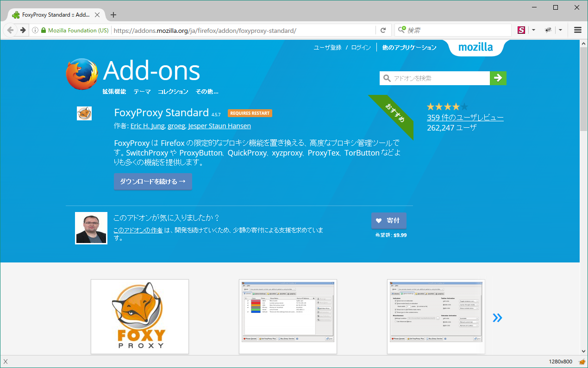This screenshot has width=588, height=368.
Task: Open the Firefox hamburger menu
Action: coord(577,30)
